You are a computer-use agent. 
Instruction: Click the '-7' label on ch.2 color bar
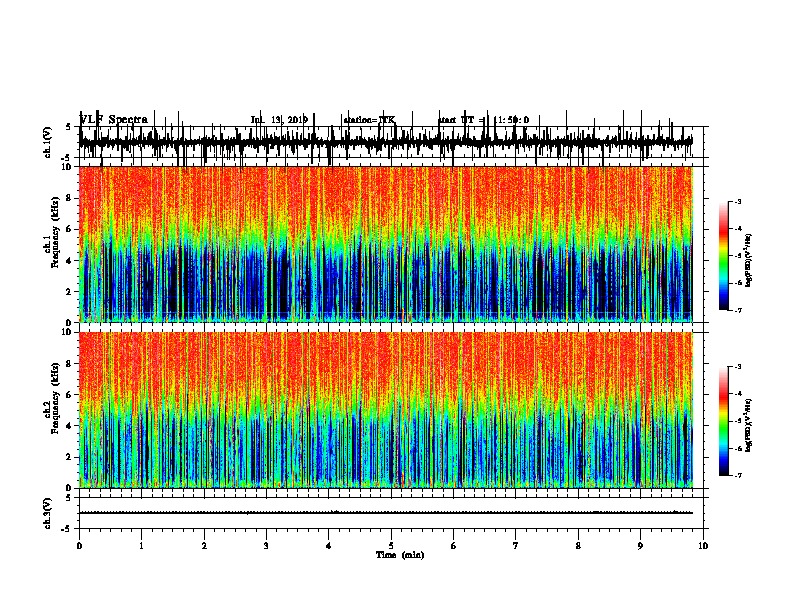(x=738, y=476)
